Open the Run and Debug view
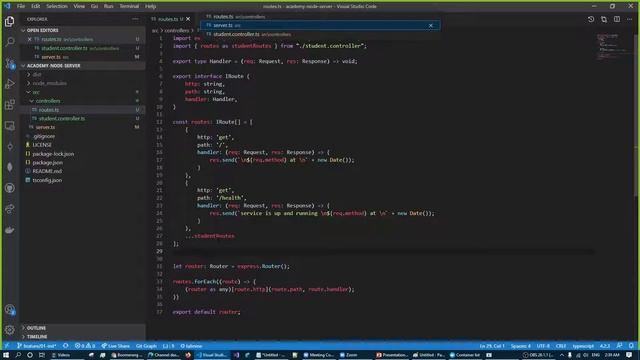The width and height of the screenshot is (640, 360). (10, 84)
